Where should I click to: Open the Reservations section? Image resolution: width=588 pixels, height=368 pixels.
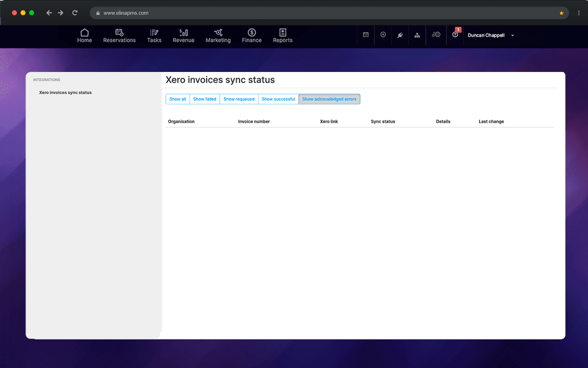point(119,35)
